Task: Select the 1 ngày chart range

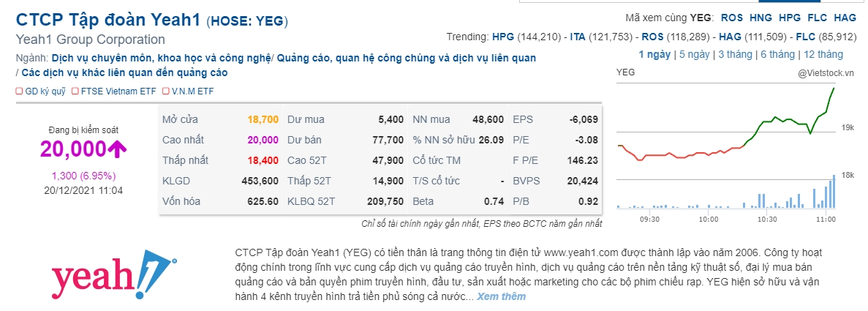Action: point(654,54)
